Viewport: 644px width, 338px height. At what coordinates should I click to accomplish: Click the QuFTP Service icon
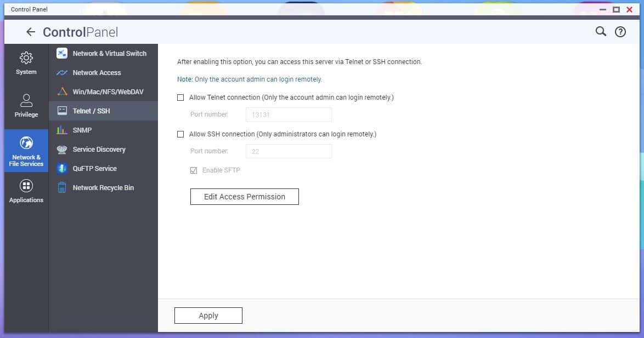(62, 168)
